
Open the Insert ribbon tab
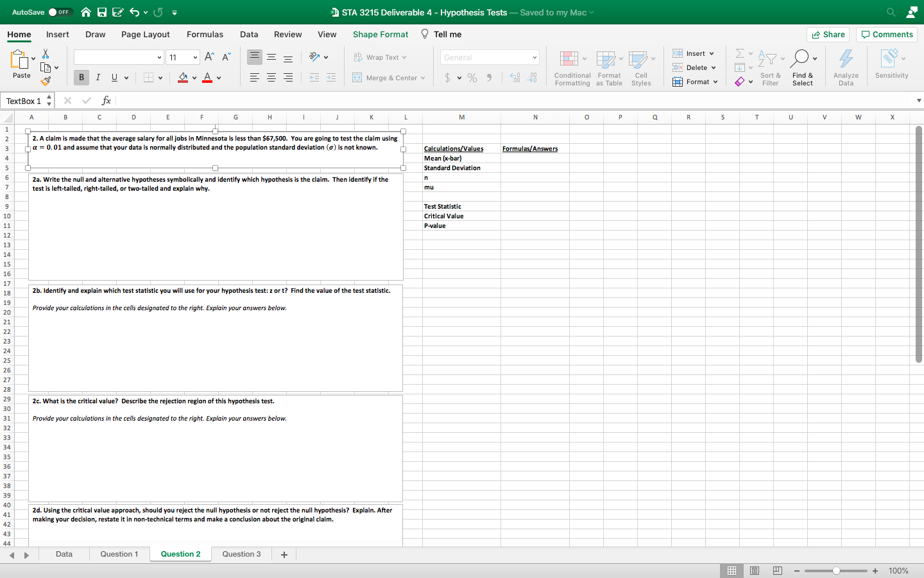[57, 35]
